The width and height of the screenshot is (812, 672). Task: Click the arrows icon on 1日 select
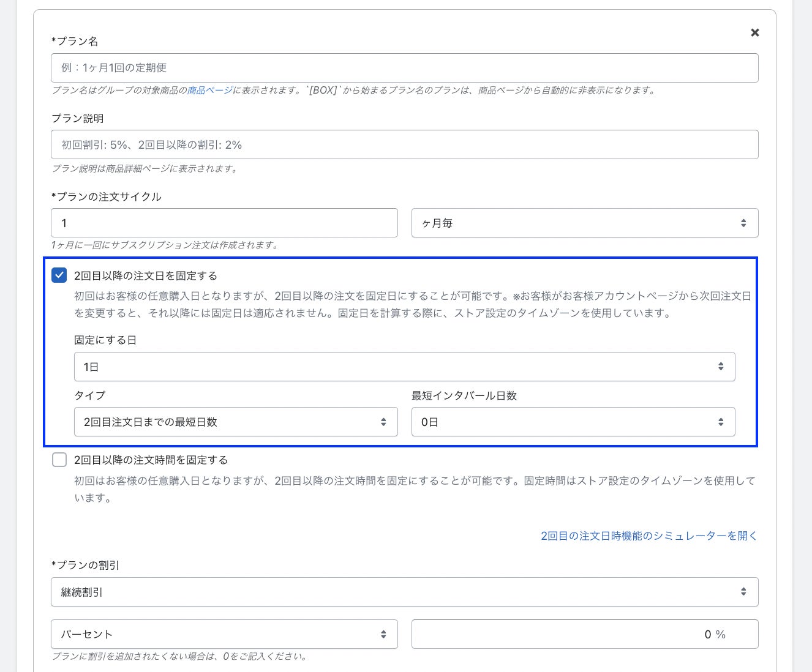click(x=721, y=367)
